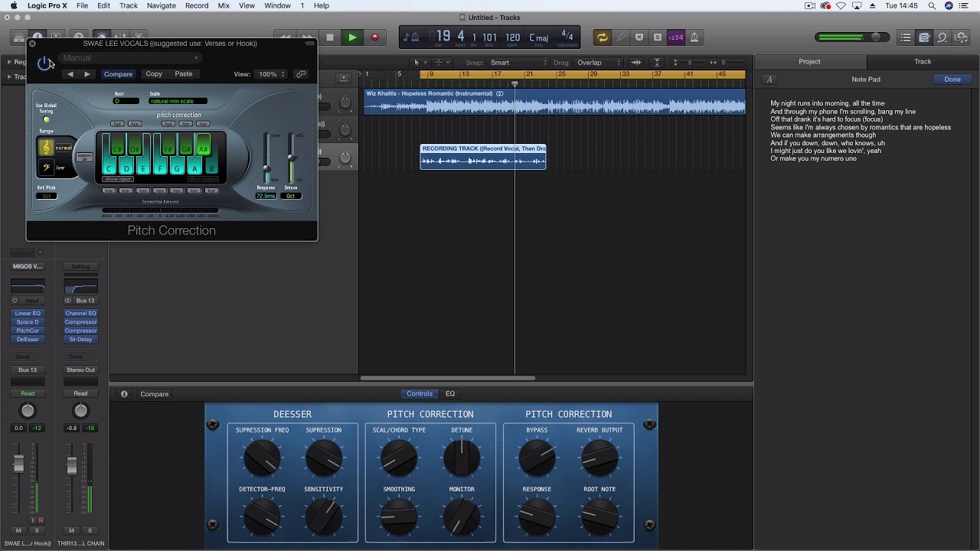
Task: Select the normal range treble clef button
Action: (x=47, y=148)
